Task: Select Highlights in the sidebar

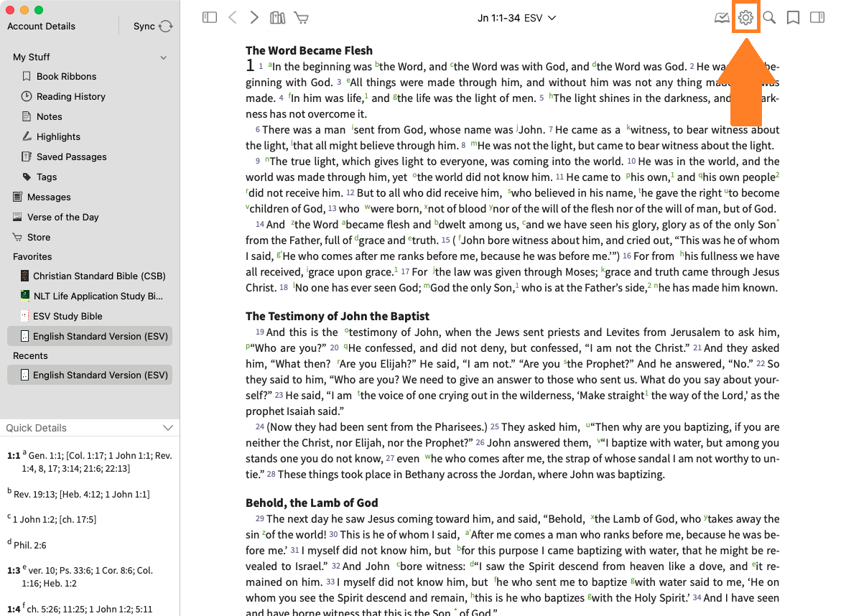Action: [58, 136]
